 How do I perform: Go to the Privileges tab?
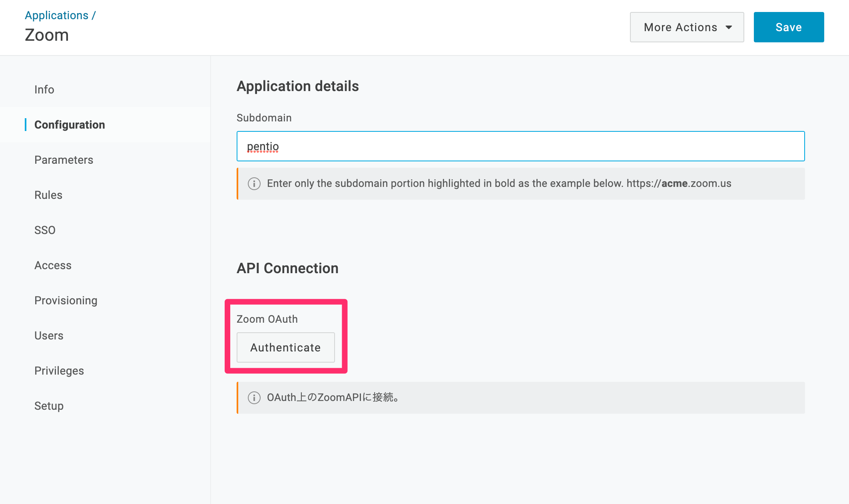[x=59, y=371]
